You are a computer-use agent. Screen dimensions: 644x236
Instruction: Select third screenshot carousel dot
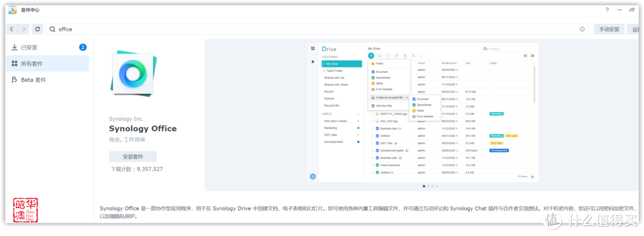point(432,186)
